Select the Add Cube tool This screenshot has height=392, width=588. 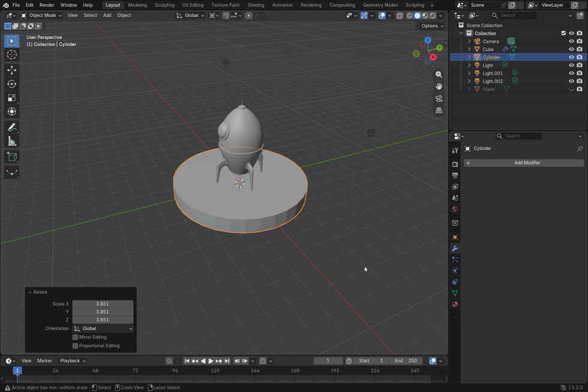11,156
